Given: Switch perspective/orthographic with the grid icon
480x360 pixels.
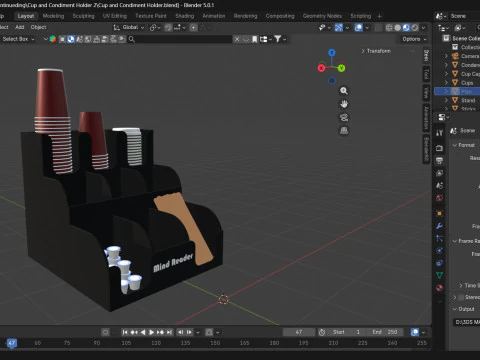Looking at the screenshot, I should click(x=344, y=130).
